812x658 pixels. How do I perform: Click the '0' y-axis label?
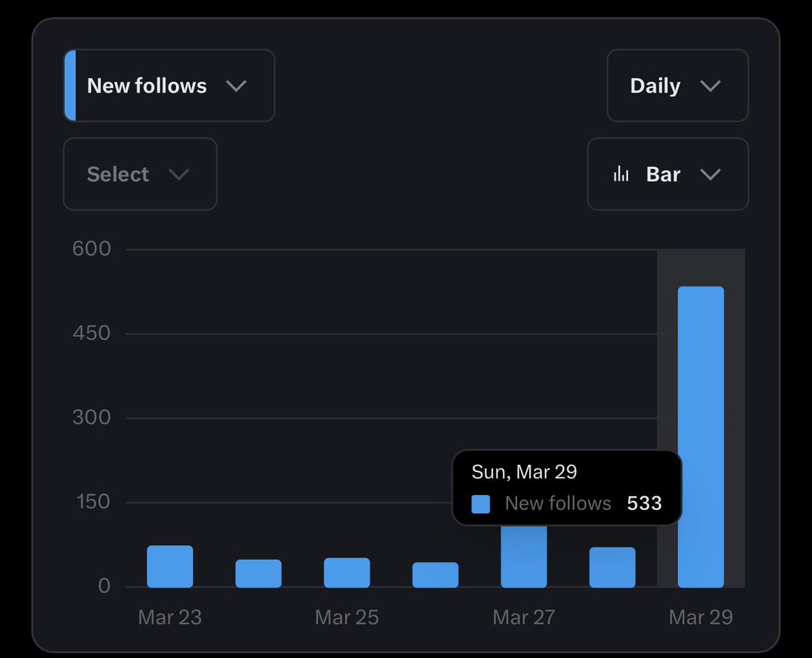pos(104,586)
